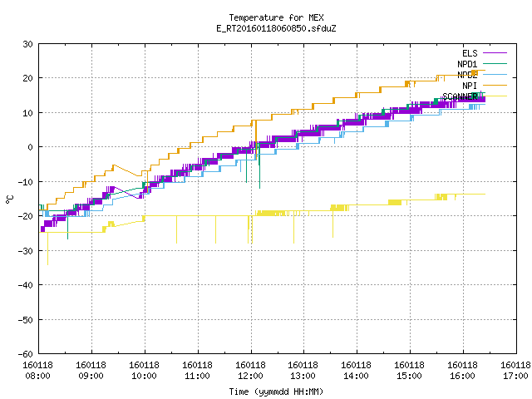Click the y-axis label -30
The height and width of the screenshot is (399, 532).
click(x=26, y=251)
